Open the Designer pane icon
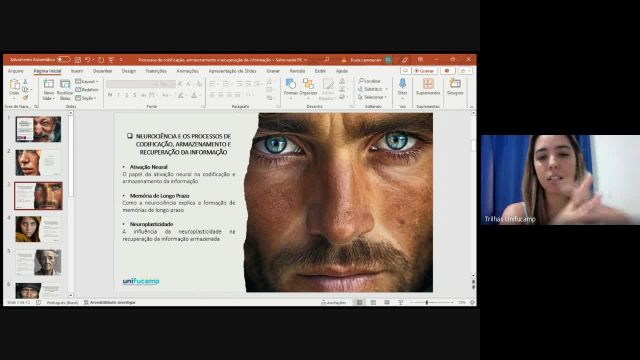640x360 pixels. [455, 84]
